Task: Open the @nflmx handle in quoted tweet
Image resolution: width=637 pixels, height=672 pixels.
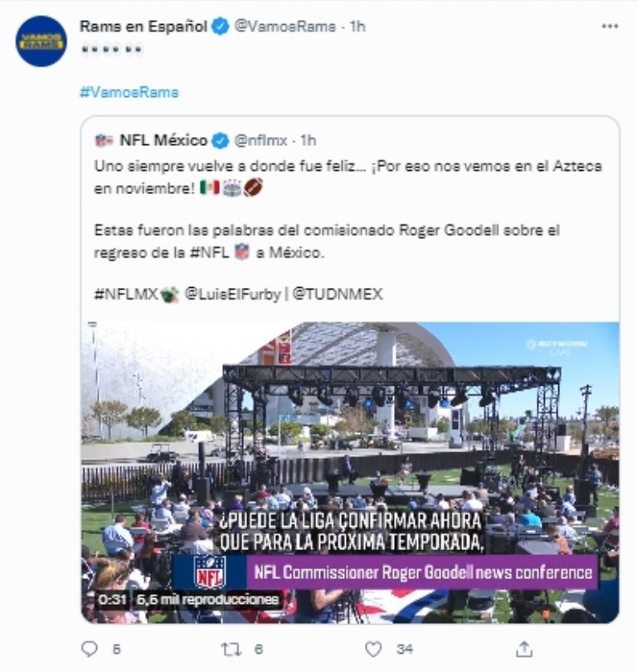Action: pos(260,140)
